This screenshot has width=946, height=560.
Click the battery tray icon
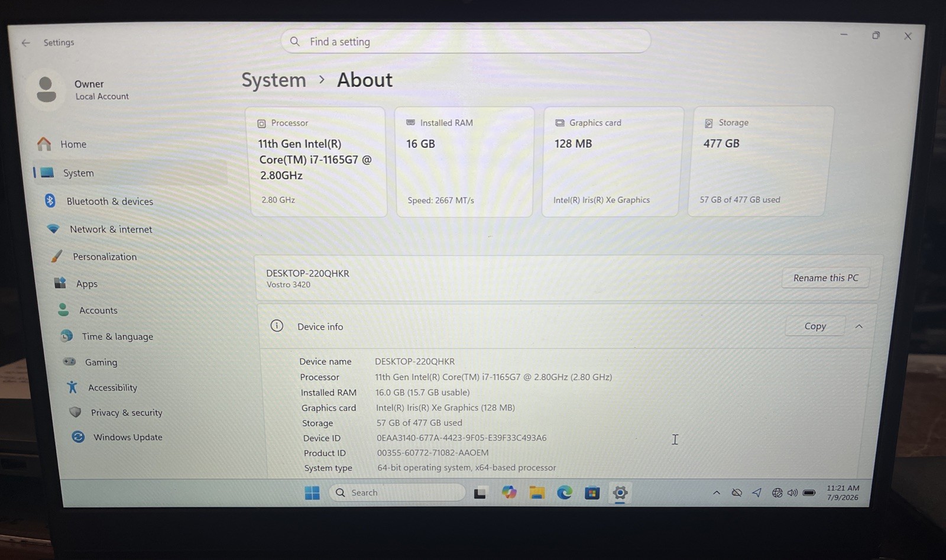click(809, 493)
